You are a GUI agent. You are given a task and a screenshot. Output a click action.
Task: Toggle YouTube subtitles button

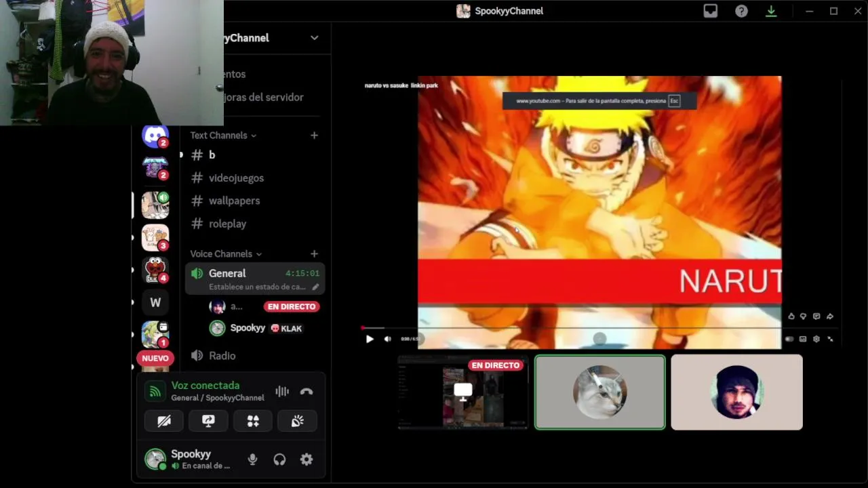click(x=803, y=339)
